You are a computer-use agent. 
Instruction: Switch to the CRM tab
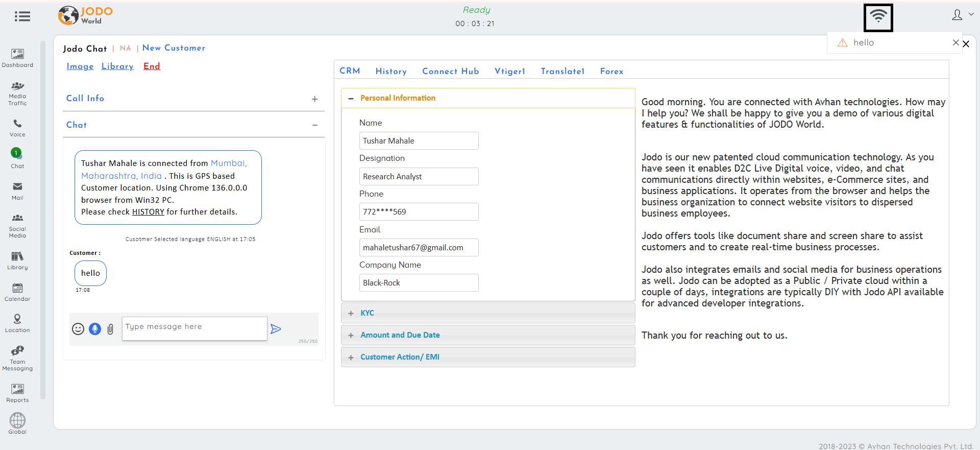350,71
